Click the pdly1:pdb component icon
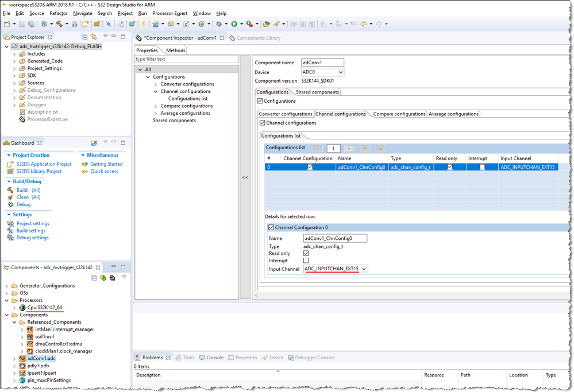 (x=22, y=366)
